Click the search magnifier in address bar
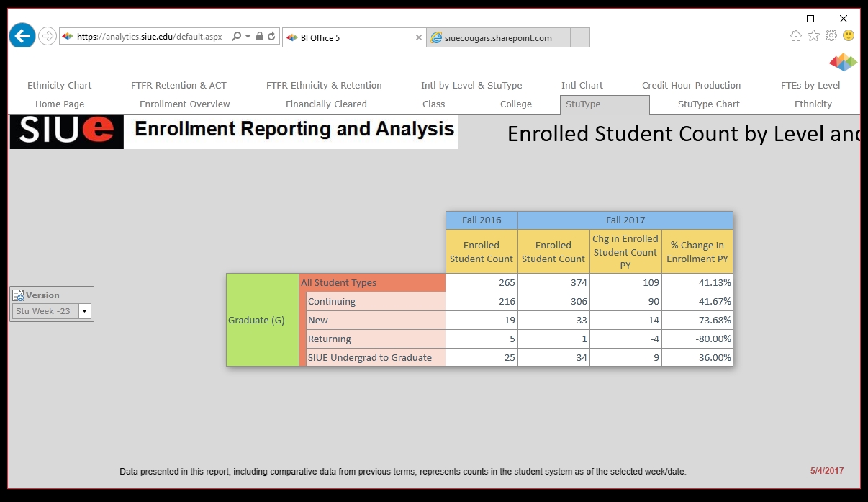 click(236, 37)
